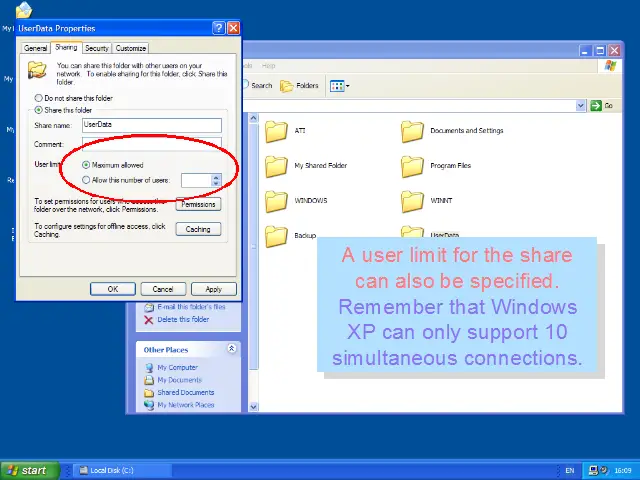Click the network tray icon
Viewport: 640px width, 480px height.
click(594, 470)
